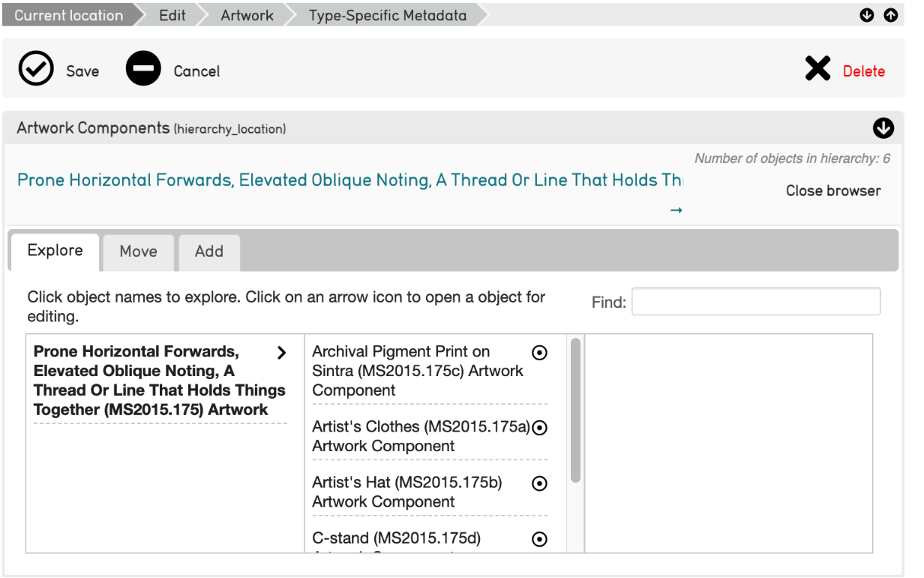Viewport: 924px width, 578px height.
Task: Click the Save checkmark icon
Action: click(x=35, y=70)
